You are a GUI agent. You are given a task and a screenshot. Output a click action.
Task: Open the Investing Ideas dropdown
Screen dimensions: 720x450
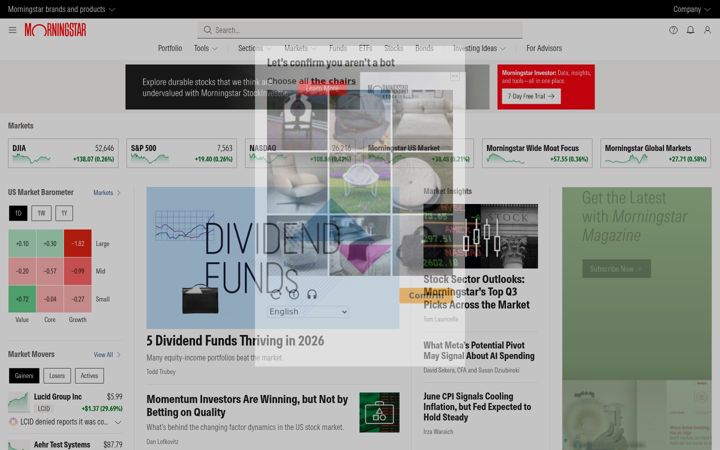(479, 48)
